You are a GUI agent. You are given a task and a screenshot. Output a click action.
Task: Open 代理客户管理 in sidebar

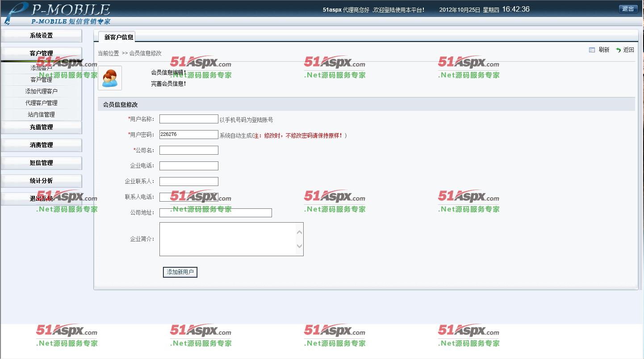coord(42,103)
